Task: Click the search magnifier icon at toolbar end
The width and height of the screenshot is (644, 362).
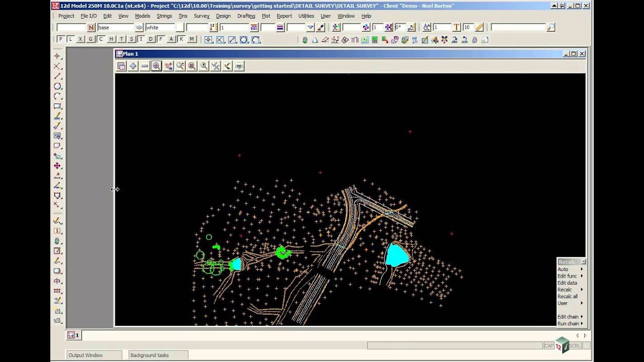Action: click(551, 28)
